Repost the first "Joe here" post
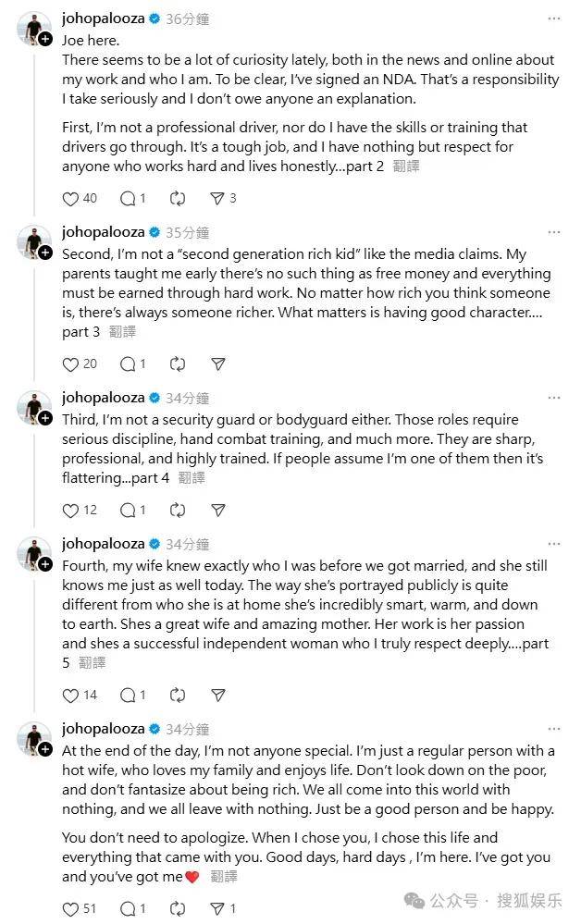581x924 pixels. (178, 198)
